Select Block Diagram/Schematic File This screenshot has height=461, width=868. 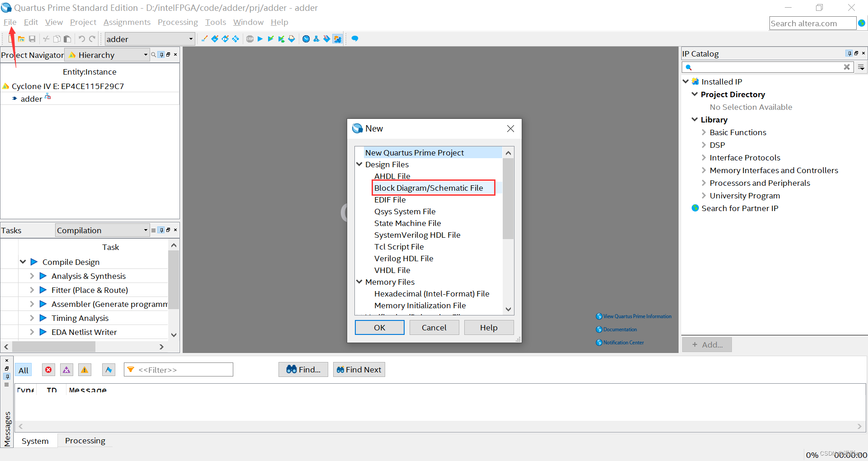(x=429, y=188)
